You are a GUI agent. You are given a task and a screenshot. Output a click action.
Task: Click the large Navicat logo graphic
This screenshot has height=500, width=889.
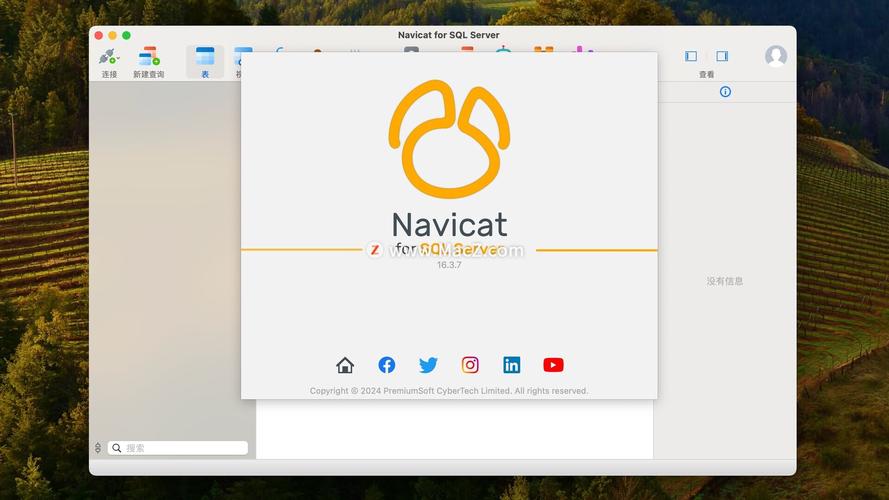[x=449, y=139]
